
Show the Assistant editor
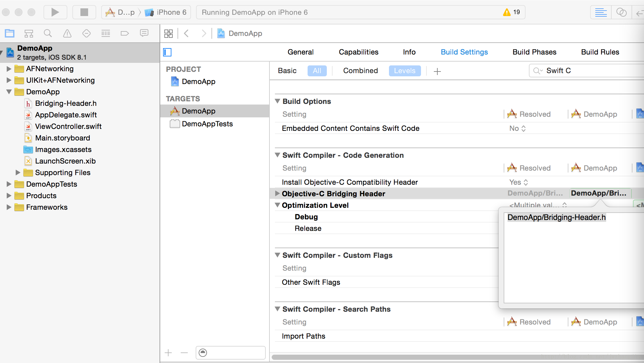[x=621, y=12]
